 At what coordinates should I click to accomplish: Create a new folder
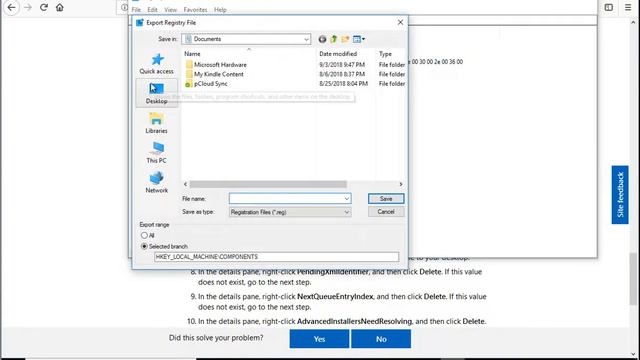click(x=345, y=39)
